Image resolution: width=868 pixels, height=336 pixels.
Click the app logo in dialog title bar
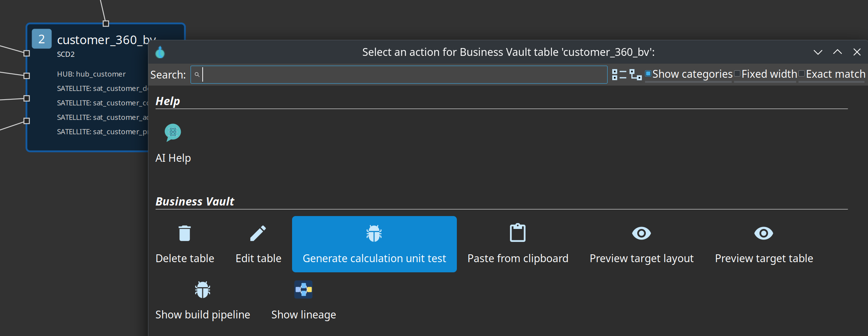tap(160, 52)
